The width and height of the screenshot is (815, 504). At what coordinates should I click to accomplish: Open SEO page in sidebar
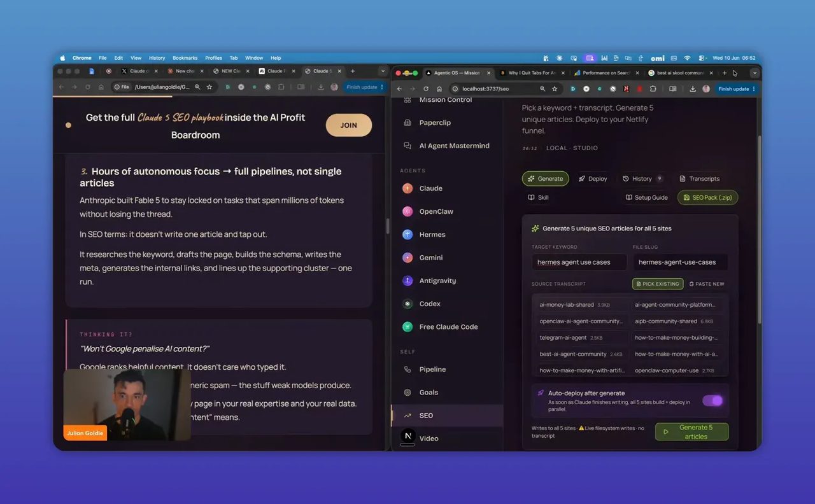click(447, 416)
